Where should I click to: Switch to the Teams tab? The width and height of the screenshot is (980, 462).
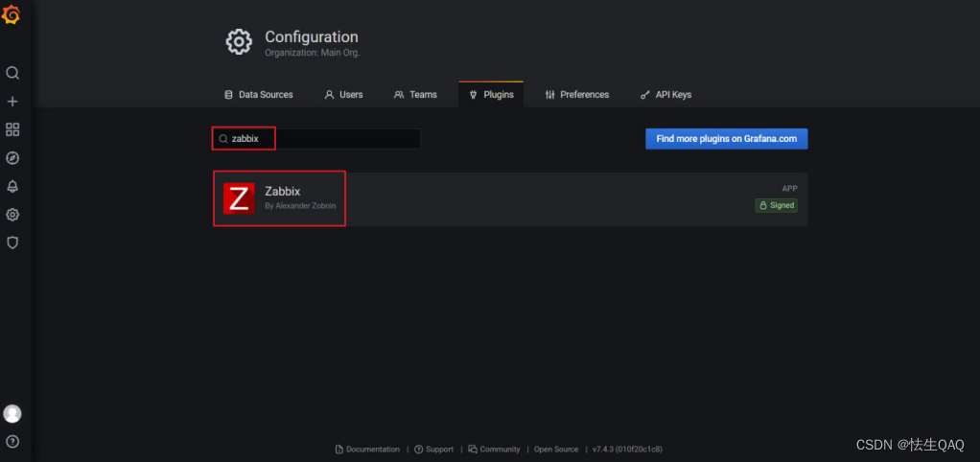(x=415, y=95)
